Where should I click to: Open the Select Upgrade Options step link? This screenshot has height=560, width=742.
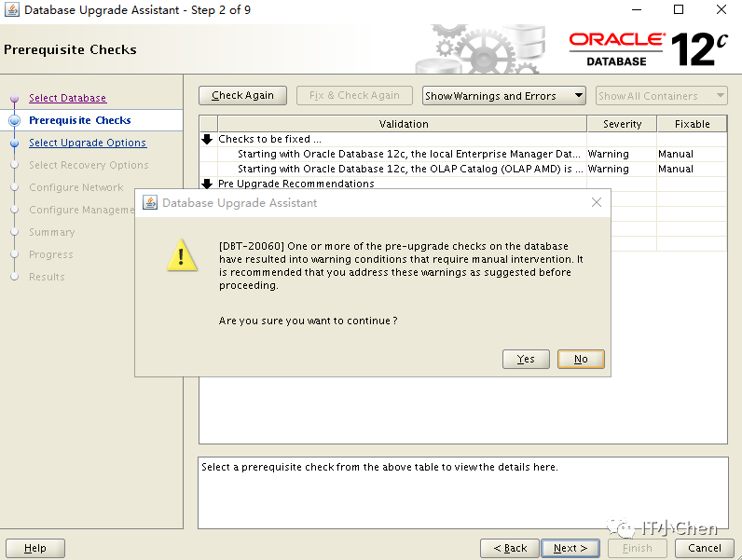point(88,143)
